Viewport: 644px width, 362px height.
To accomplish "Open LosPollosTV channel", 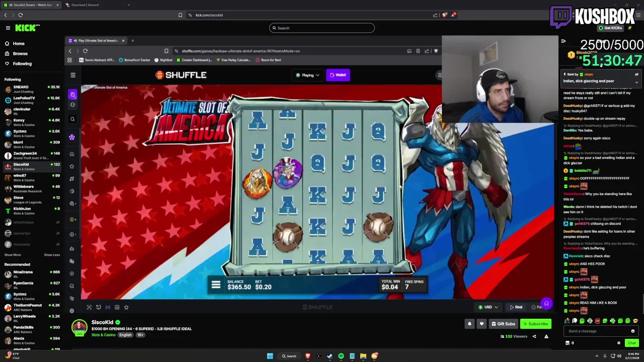I will click(x=31, y=100).
